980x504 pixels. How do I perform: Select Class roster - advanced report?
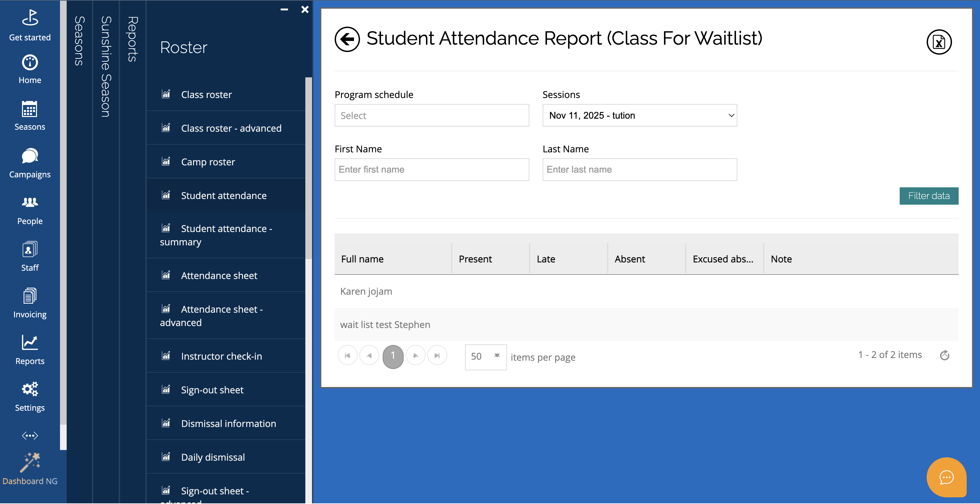[231, 128]
